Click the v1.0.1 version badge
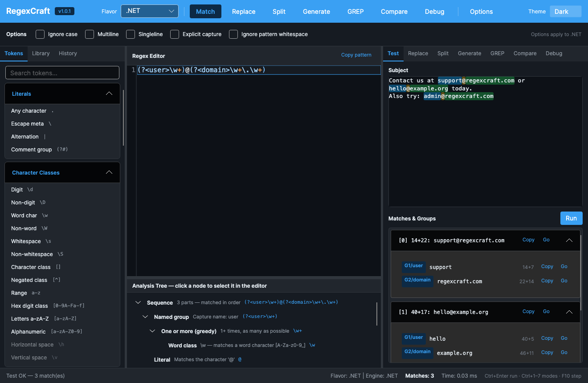 pyautogui.click(x=65, y=11)
